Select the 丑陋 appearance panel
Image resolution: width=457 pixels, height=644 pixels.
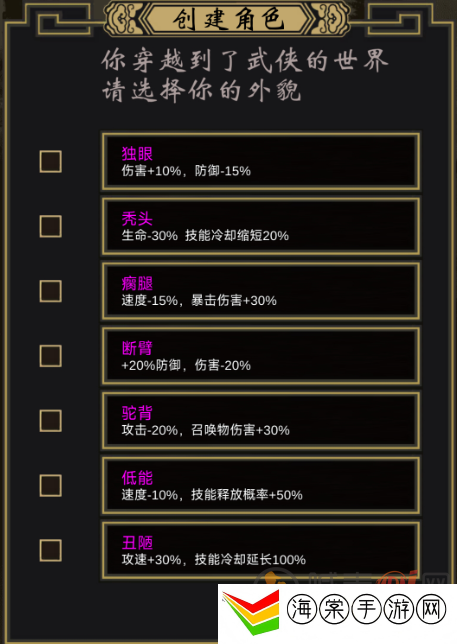click(x=261, y=551)
